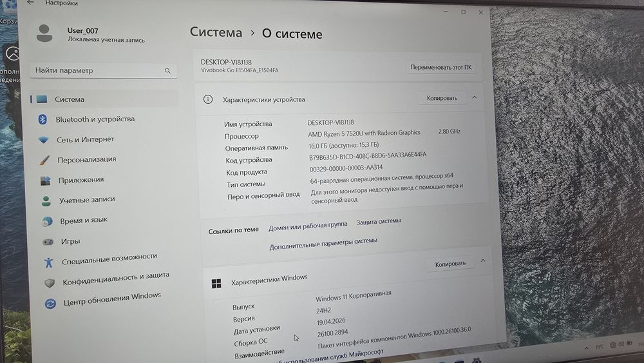Open Центр обновления Windows
Image resolution: width=644 pixels, height=363 pixels.
112,299
